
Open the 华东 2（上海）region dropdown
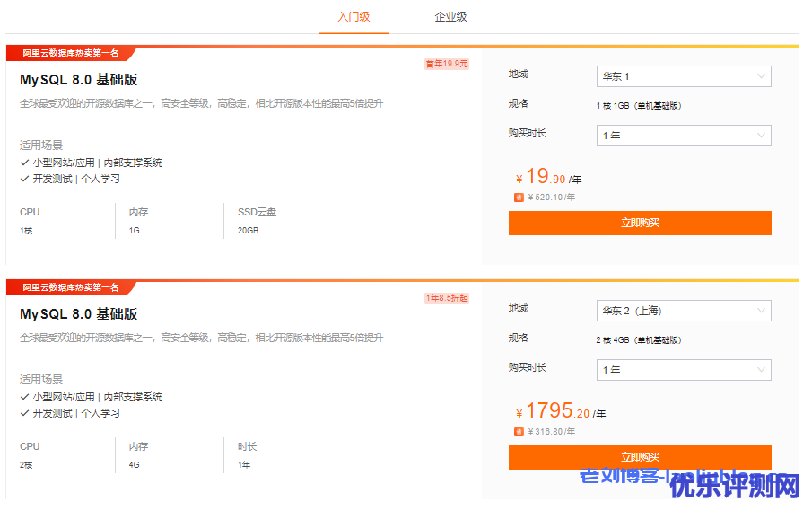[684, 311]
